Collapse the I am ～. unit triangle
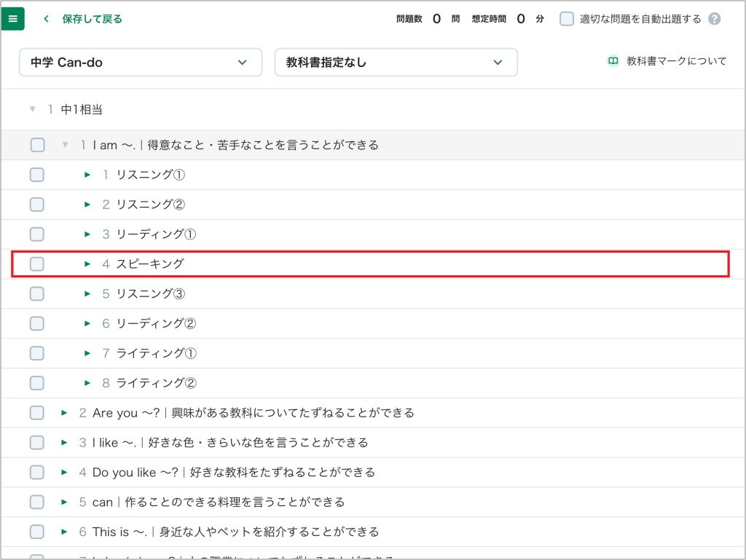746x560 pixels. 65,145
